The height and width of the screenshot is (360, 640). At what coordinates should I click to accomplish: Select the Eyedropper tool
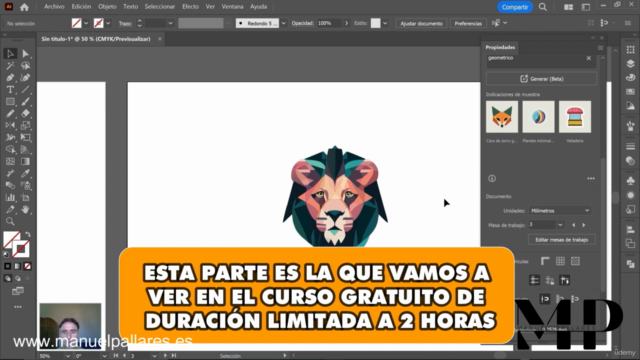25,173
